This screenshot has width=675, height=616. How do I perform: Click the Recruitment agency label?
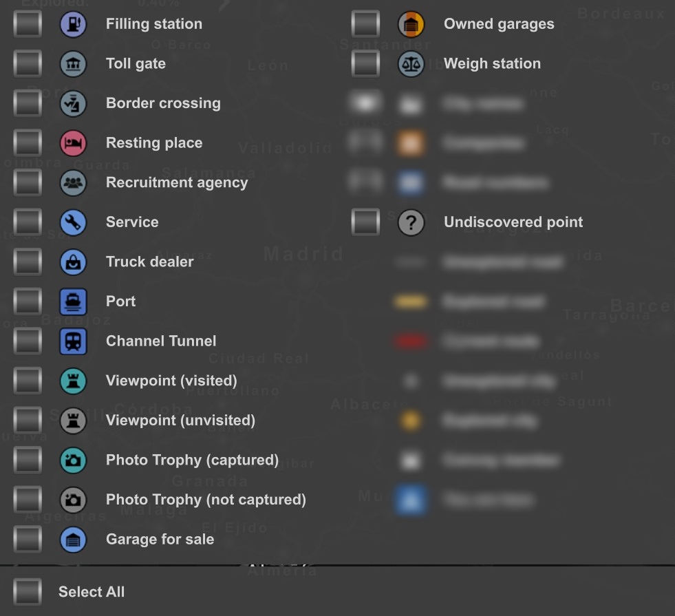point(177,182)
